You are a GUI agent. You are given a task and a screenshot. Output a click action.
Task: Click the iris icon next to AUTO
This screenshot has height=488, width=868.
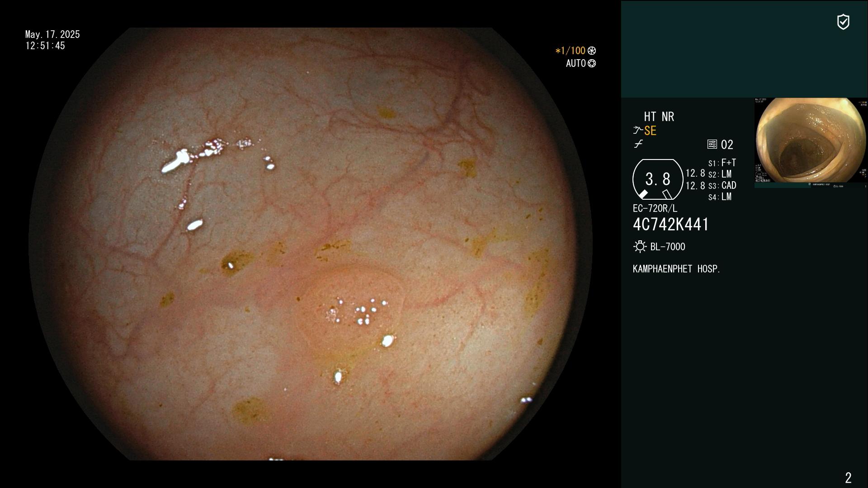click(592, 64)
